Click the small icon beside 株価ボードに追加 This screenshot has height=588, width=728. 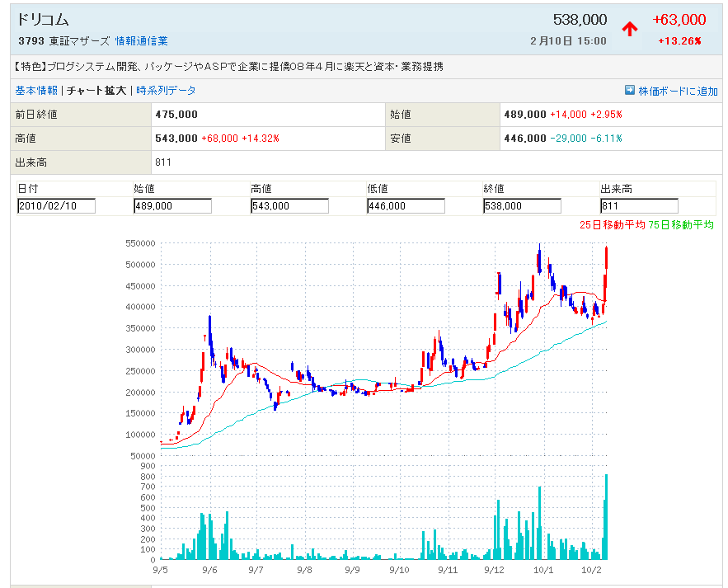[x=630, y=91]
